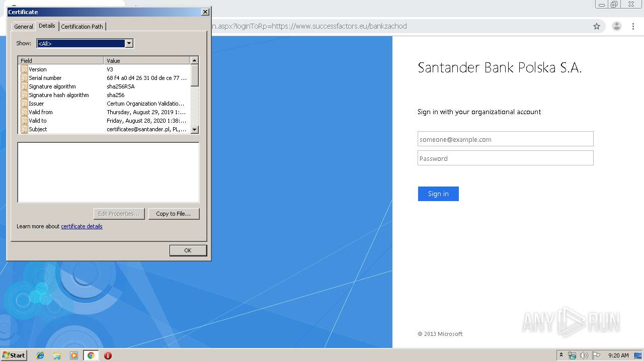
Task: Switch to the General tab
Action: 23,27
